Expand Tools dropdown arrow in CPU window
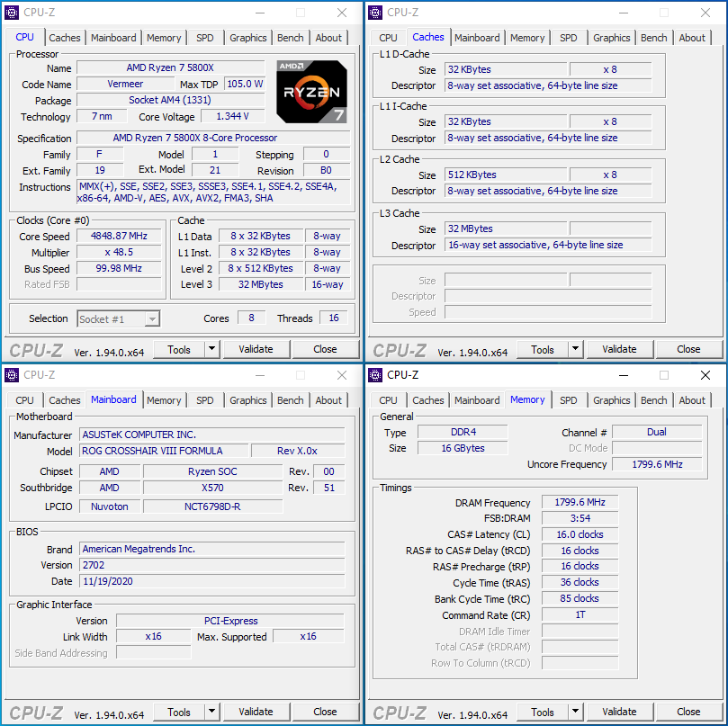 click(x=211, y=349)
